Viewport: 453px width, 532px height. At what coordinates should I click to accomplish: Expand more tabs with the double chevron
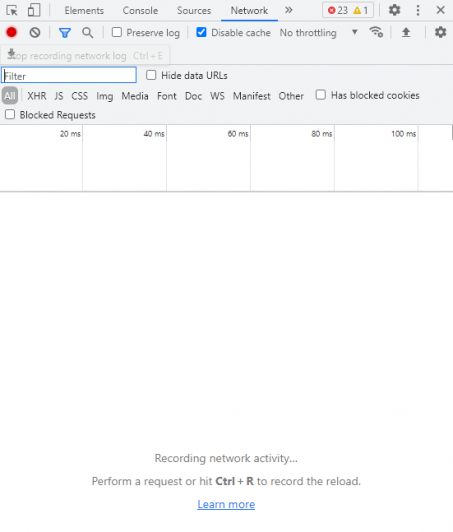[288, 10]
